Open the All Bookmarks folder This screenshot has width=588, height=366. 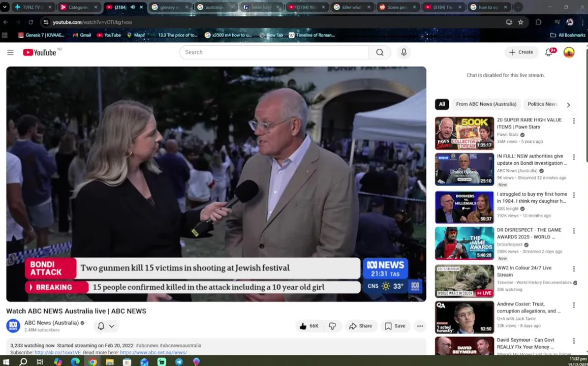click(568, 35)
